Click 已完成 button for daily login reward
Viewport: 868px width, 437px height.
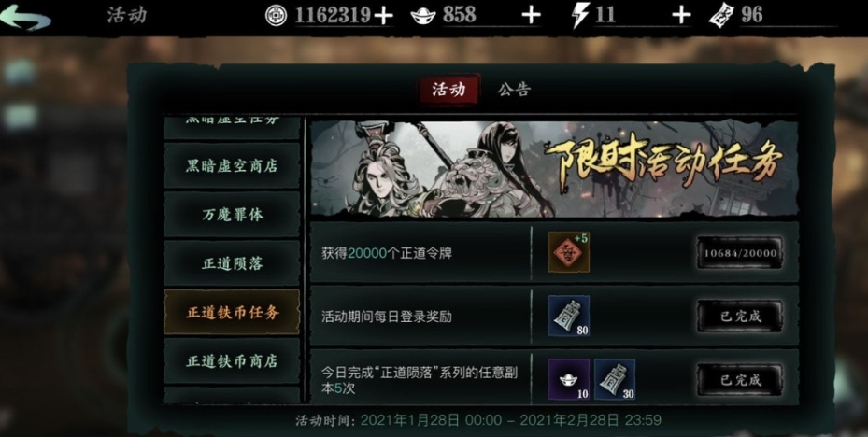(x=740, y=317)
